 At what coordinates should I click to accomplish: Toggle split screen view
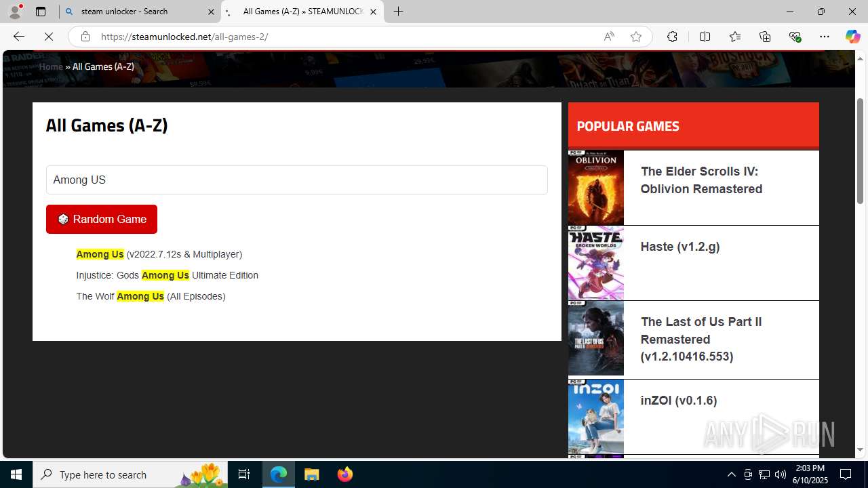click(x=705, y=37)
